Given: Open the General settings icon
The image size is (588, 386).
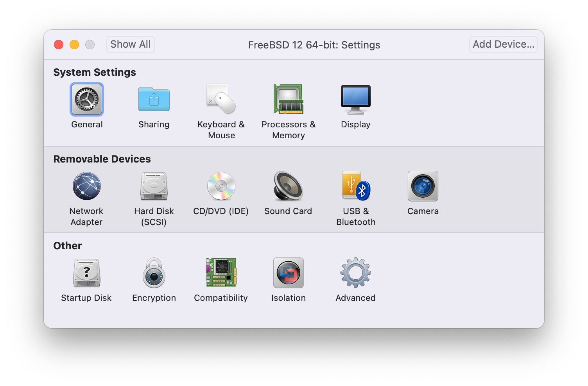Looking at the screenshot, I should (87, 99).
